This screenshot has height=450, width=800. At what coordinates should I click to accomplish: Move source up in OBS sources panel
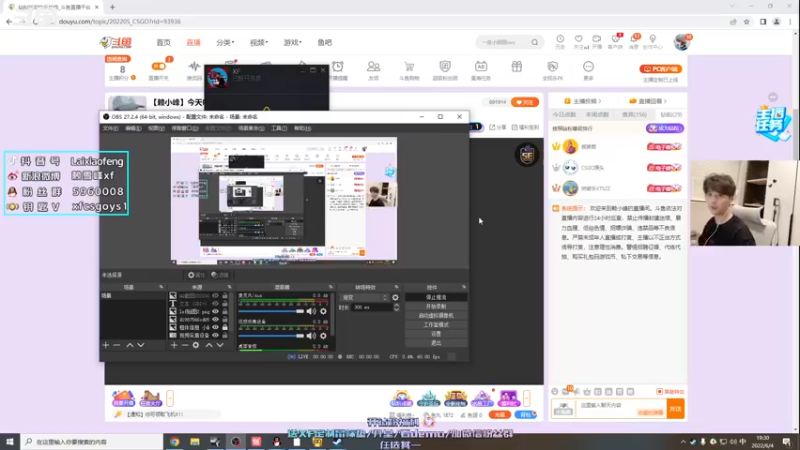coord(209,345)
